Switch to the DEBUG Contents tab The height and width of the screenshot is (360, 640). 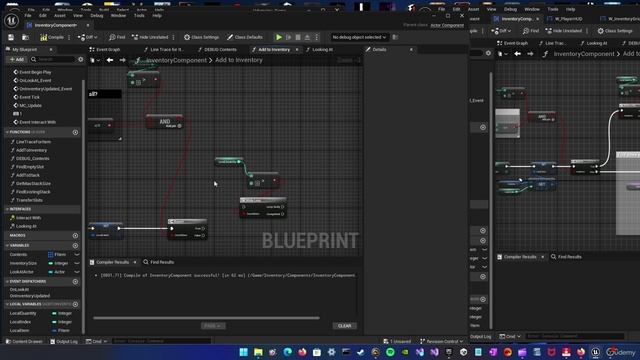[217, 49]
